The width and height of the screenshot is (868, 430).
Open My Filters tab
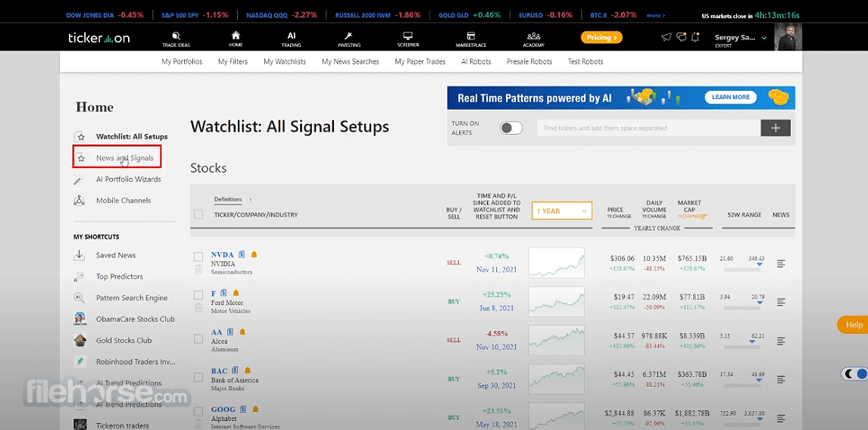pos(233,61)
